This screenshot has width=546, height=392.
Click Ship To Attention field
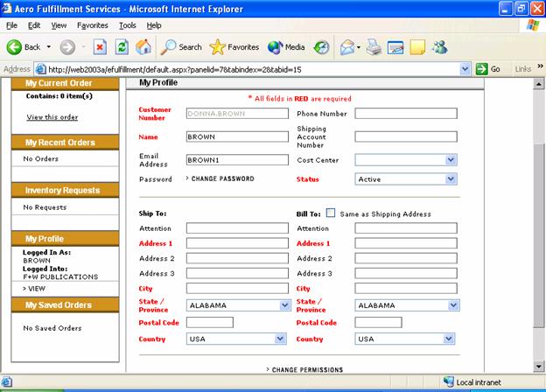(237, 228)
